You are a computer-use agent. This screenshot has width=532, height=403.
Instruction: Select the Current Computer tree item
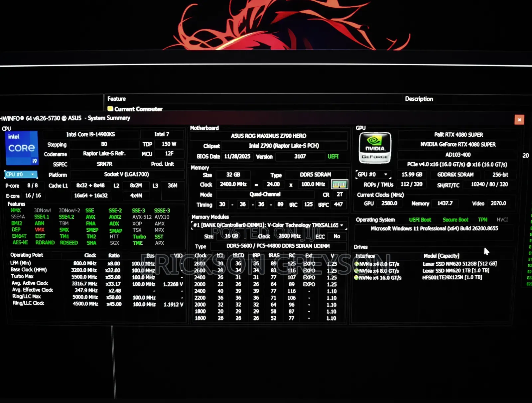tap(138, 109)
